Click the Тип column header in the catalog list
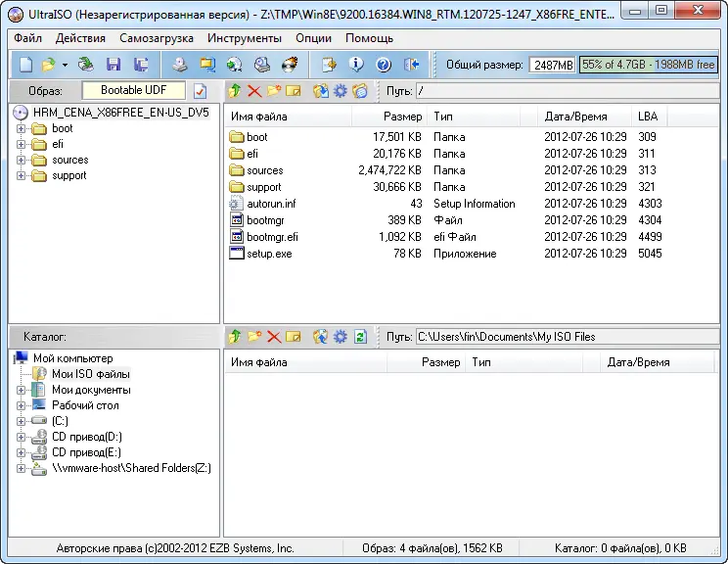728x564 pixels. [x=524, y=362]
